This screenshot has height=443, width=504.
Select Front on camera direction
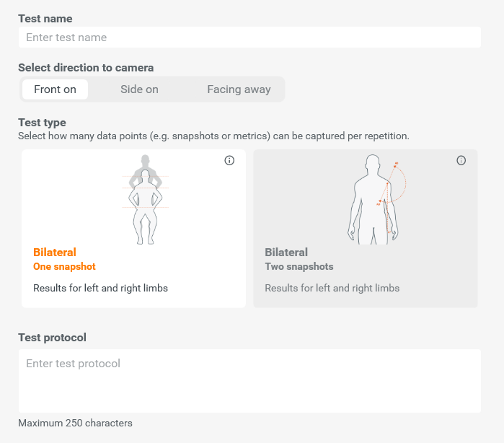click(x=55, y=89)
